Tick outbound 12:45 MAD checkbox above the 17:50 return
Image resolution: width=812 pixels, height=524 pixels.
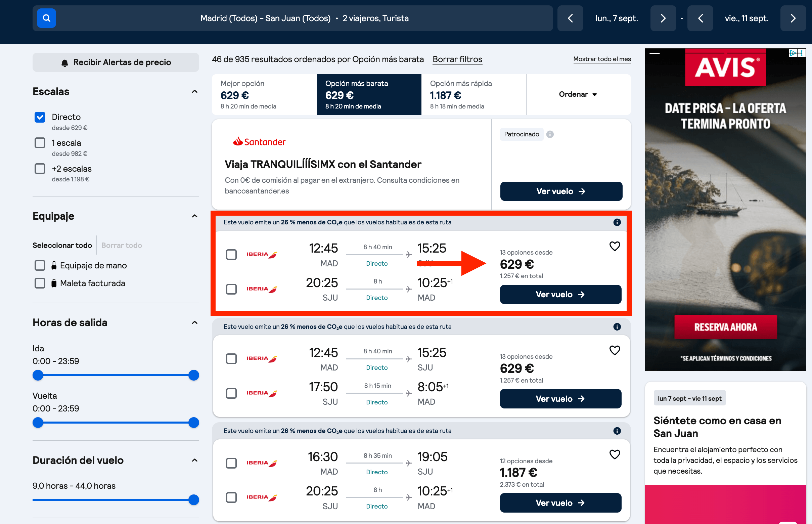click(231, 359)
